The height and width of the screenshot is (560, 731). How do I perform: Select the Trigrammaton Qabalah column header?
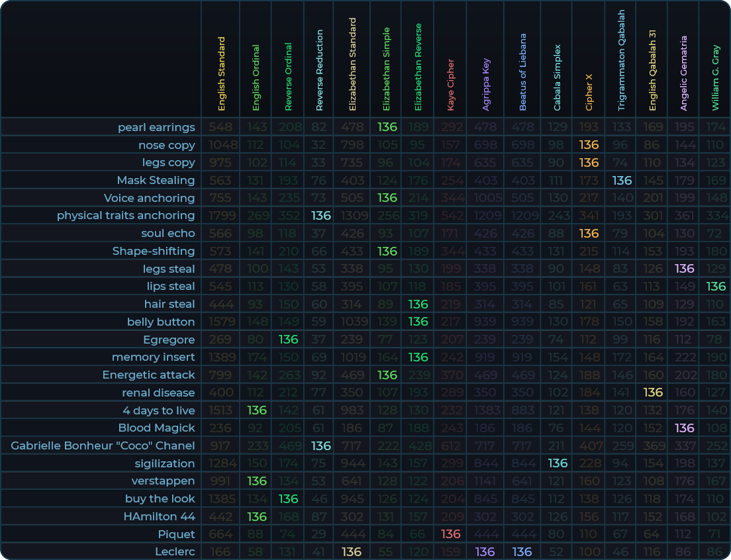coord(621,60)
